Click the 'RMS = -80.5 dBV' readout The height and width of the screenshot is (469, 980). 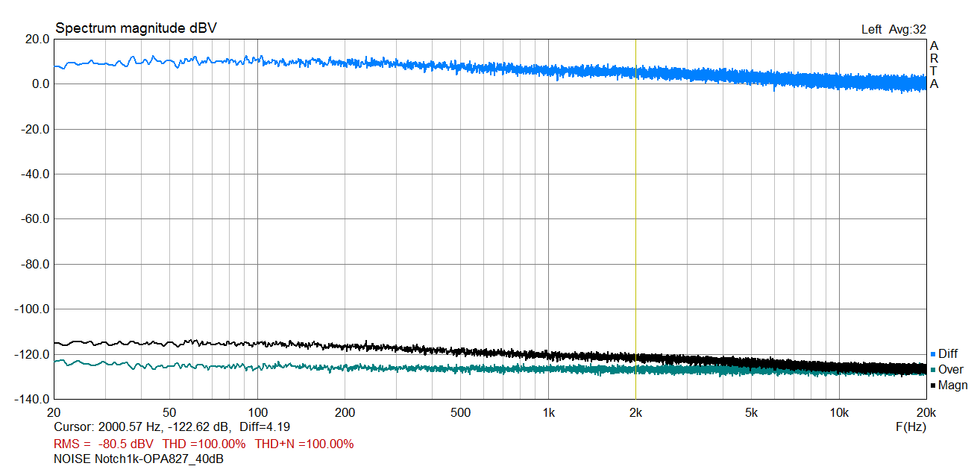click(104, 444)
